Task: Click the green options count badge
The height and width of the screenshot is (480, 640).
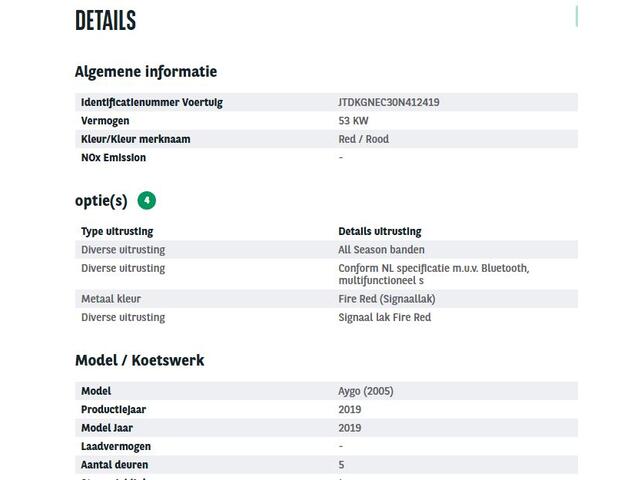Action: [x=147, y=200]
